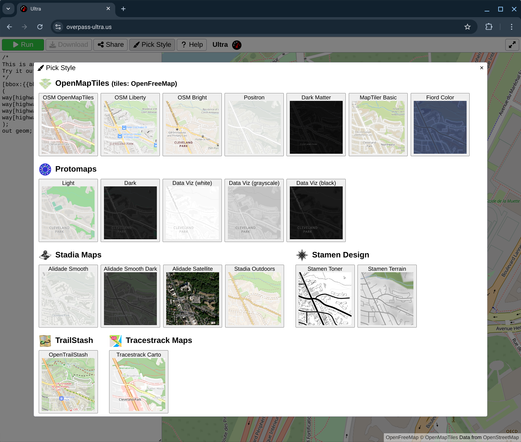Image resolution: width=521 pixels, height=442 pixels.
Task: Bookmark this page with the star icon
Action: tap(467, 27)
